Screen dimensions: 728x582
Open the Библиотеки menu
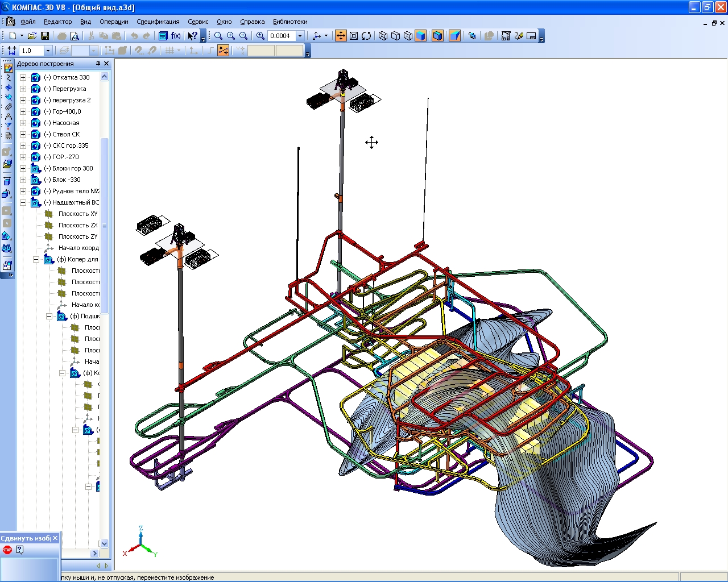(x=290, y=22)
